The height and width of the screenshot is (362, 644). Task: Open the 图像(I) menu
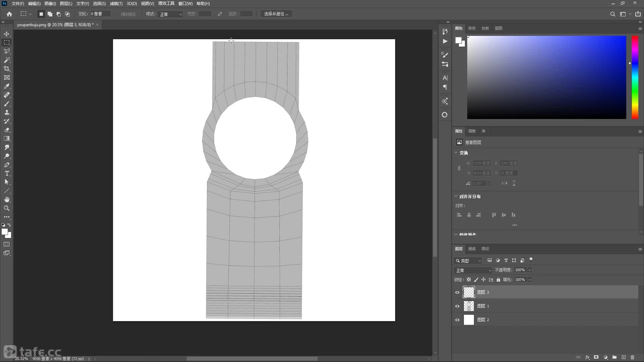coord(50,4)
